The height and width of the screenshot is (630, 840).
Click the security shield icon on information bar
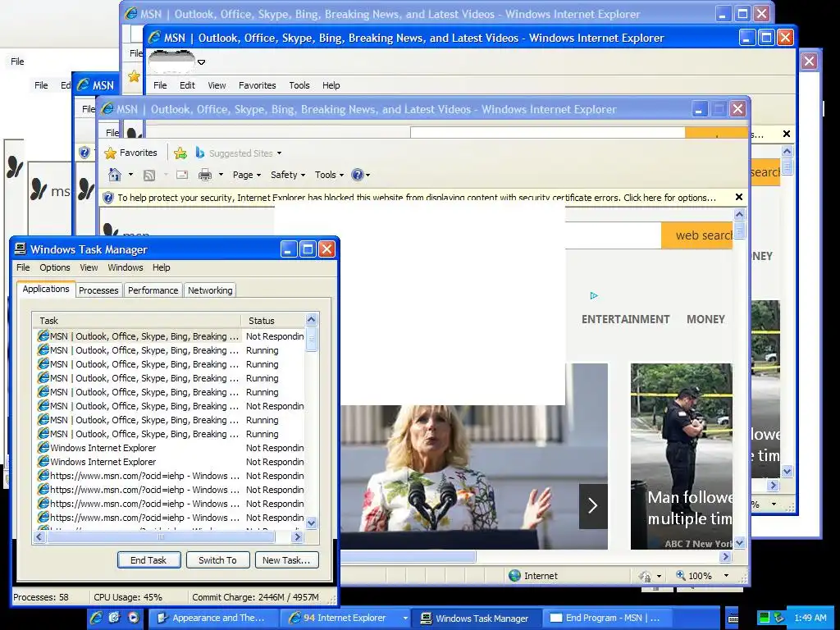tap(108, 198)
